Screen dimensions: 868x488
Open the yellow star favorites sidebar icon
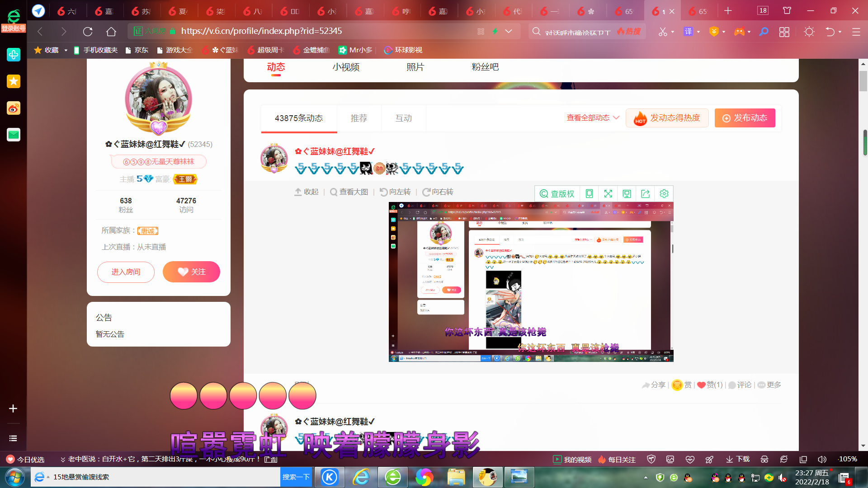[x=14, y=81]
